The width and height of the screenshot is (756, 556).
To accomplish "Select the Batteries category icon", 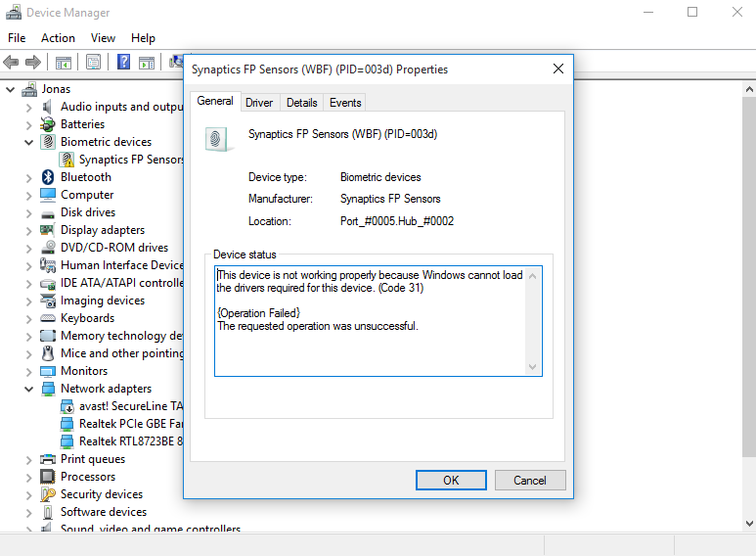I will [x=47, y=124].
